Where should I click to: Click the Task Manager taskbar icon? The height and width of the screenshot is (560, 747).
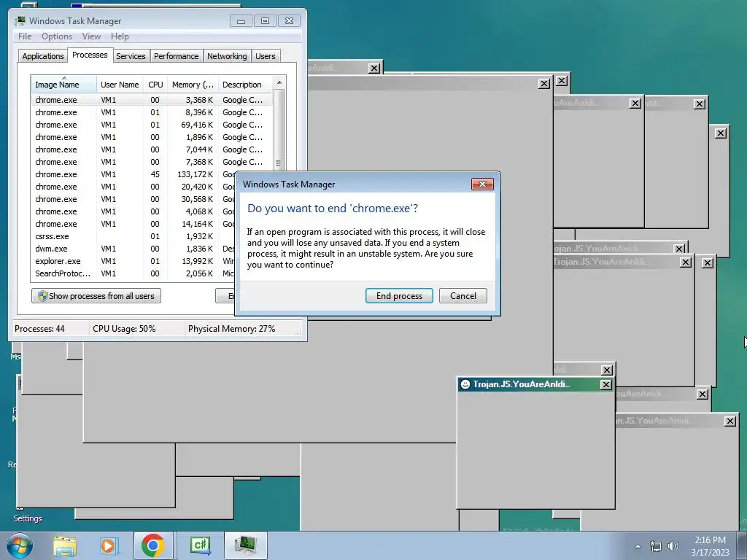(x=245, y=545)
